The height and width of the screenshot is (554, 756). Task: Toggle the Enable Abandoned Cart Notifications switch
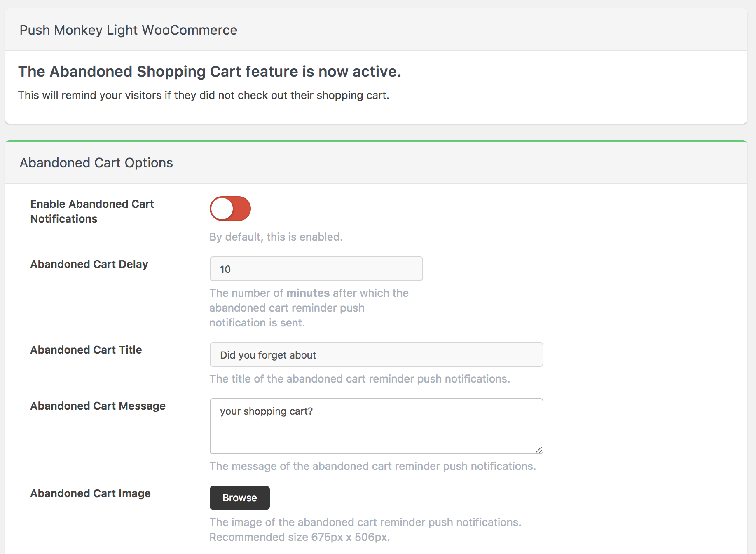(230, 209)
